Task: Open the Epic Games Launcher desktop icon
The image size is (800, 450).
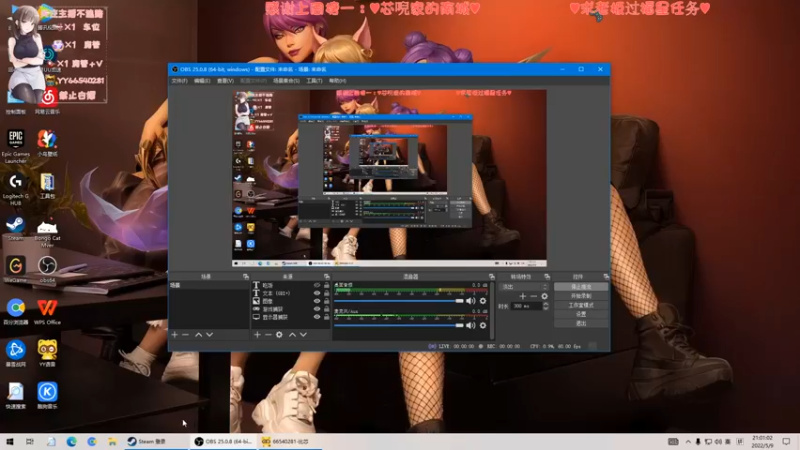Action: 16,146
